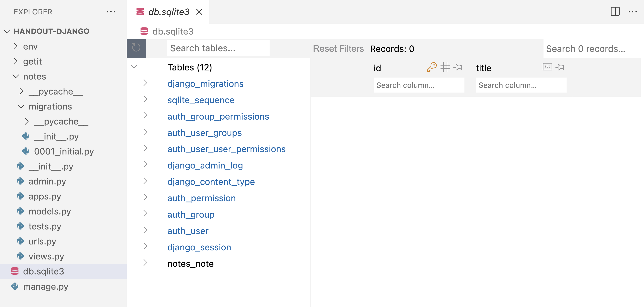Click the numeric type icon on id column
644x307 pixels.
point(445,67)
